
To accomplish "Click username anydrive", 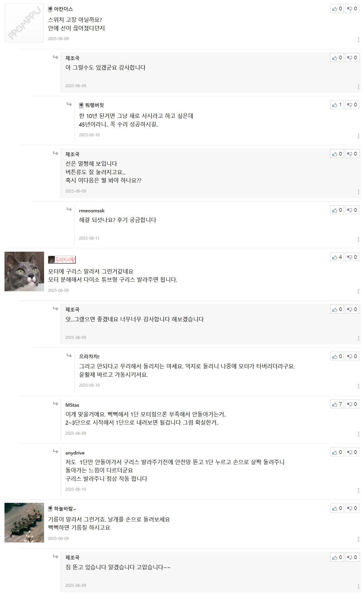I will (75, 453).
